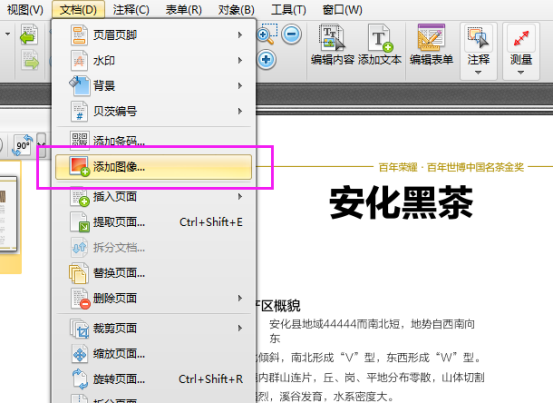Image resolution: width=554 pixels, height=403 pixels.
Task: Click the green left arrow previous-view icon
Action: 29,35
